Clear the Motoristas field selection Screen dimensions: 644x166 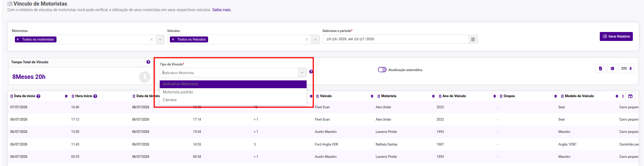click(151, 39)
